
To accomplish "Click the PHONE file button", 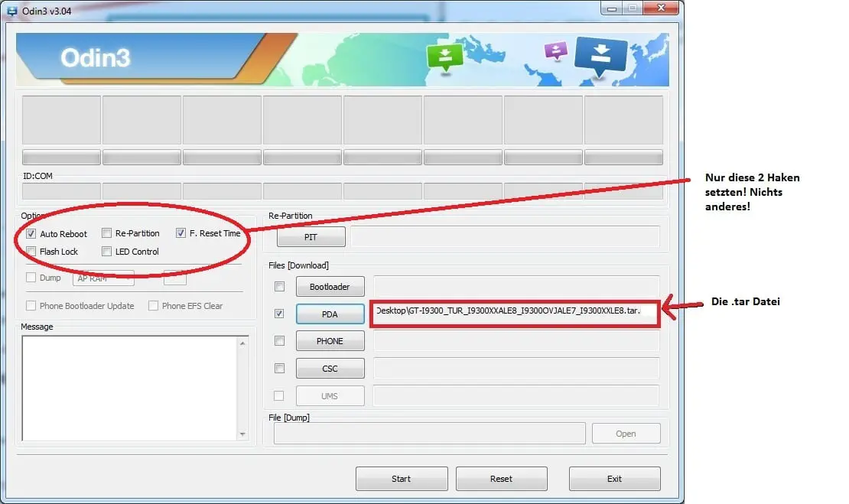I will coord(330,341).
